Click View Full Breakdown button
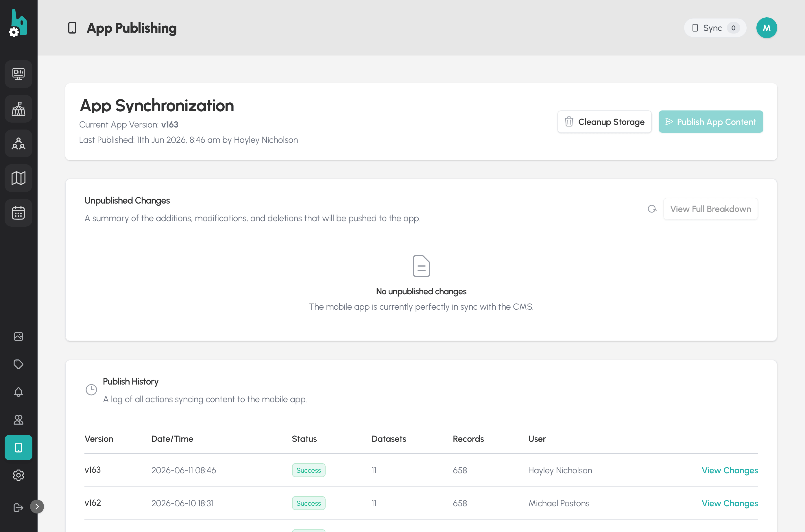Viewport: 805px width, 532px height. 711,209
